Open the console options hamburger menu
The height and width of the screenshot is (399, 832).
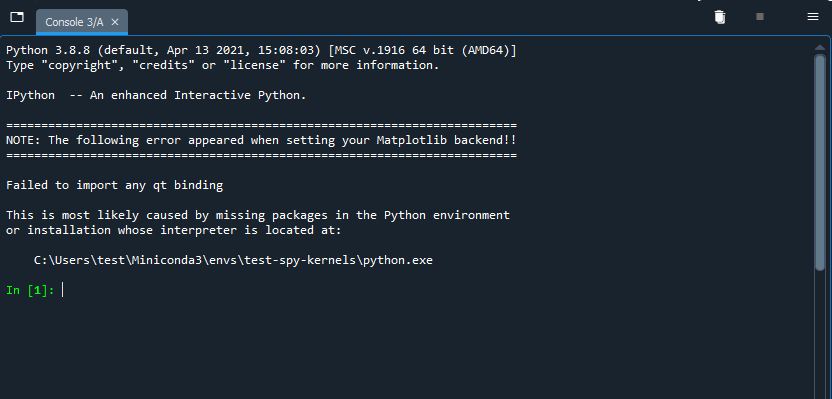click(812, 17)
